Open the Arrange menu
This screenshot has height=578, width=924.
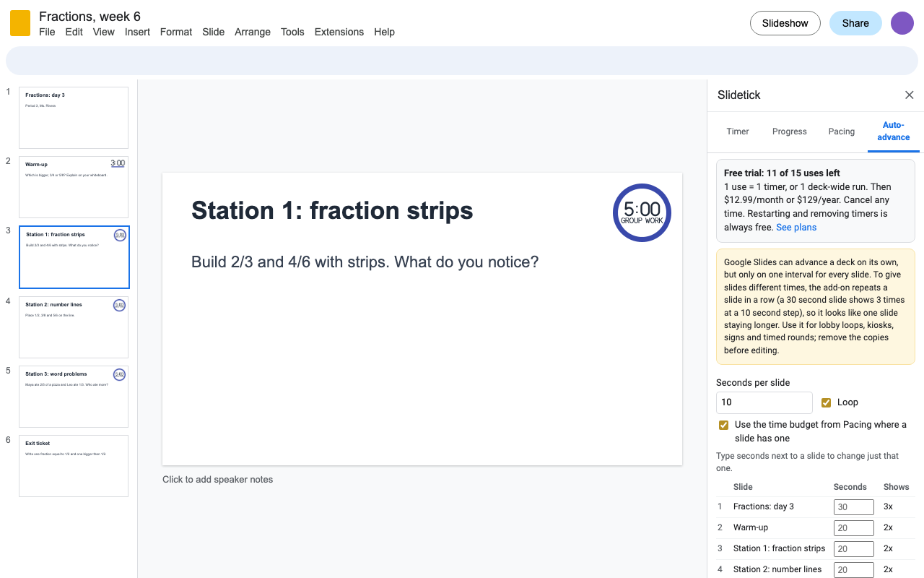(x=253, y=32)
